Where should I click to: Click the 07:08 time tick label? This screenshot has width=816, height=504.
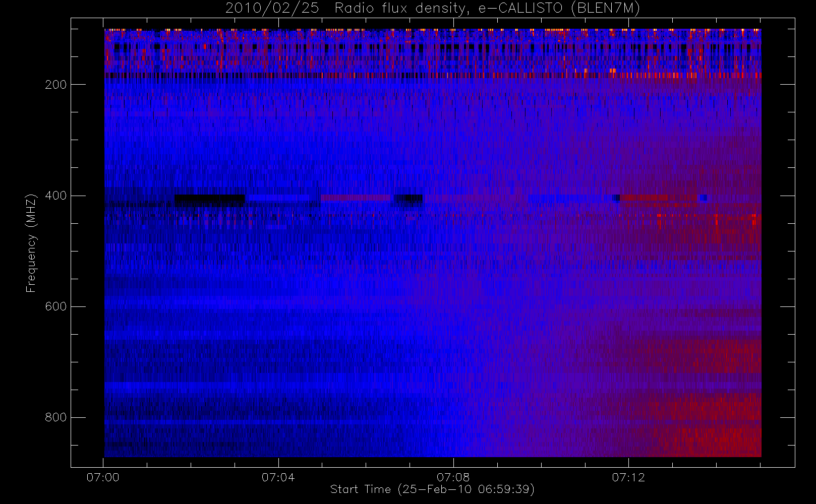tap(453, 477)
